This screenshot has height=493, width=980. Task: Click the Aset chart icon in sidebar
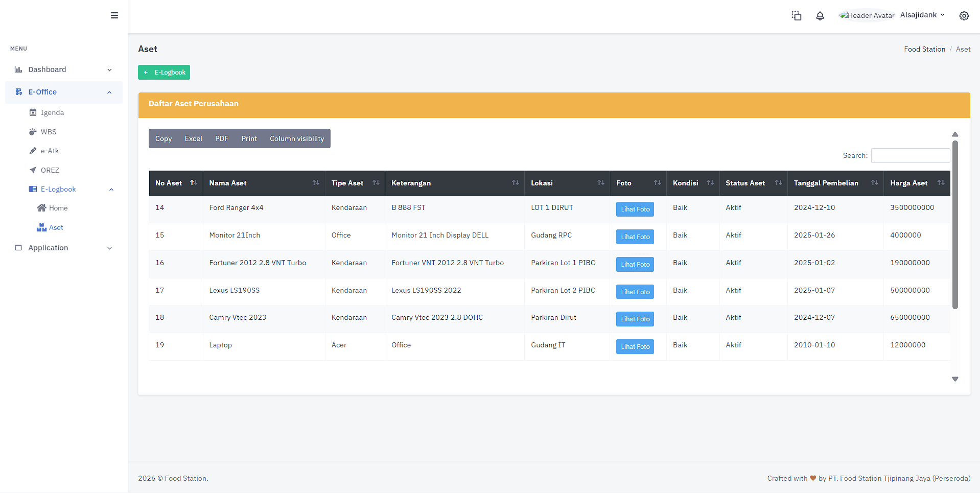(42, 227)
